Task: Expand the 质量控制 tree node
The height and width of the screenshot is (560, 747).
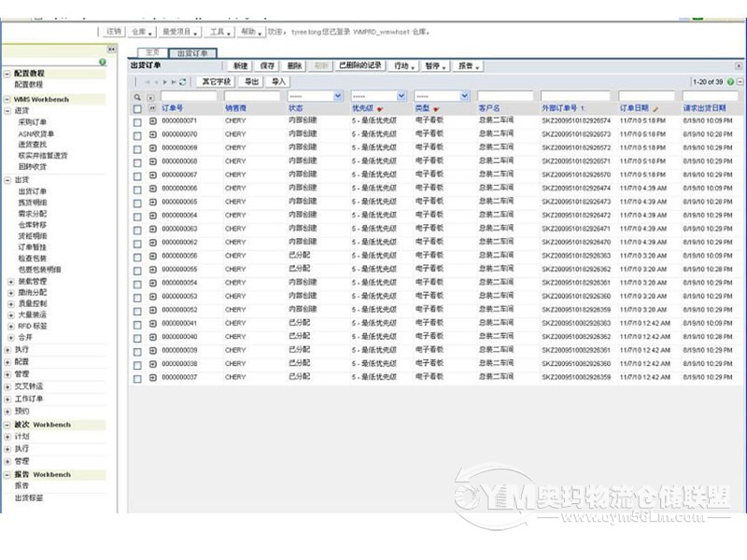Action: (x=11, y=304)
